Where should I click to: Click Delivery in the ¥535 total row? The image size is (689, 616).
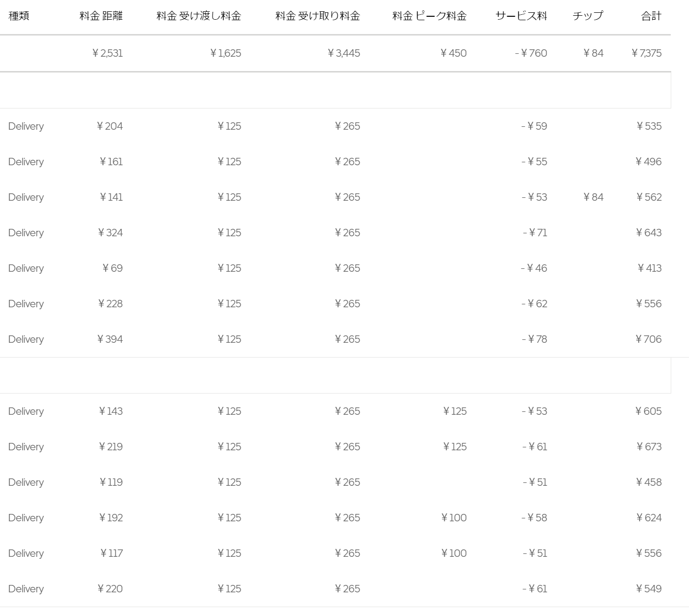[x=26, y=126]
